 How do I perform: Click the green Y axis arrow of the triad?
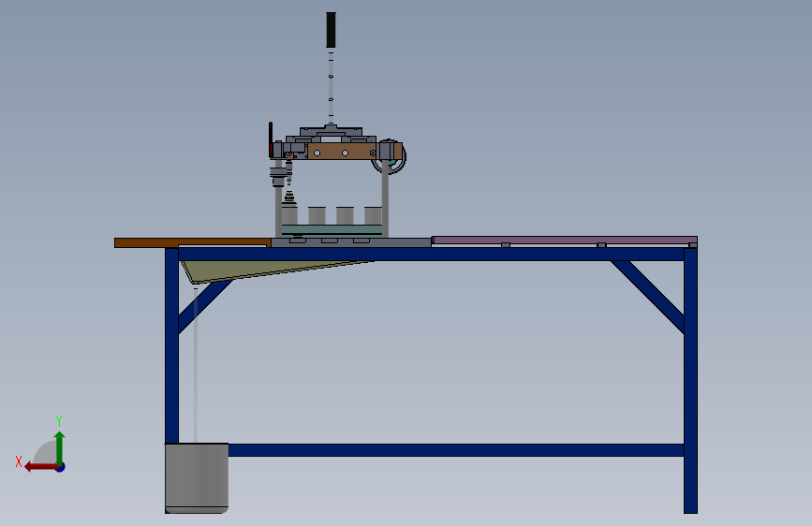click(60, 447)
